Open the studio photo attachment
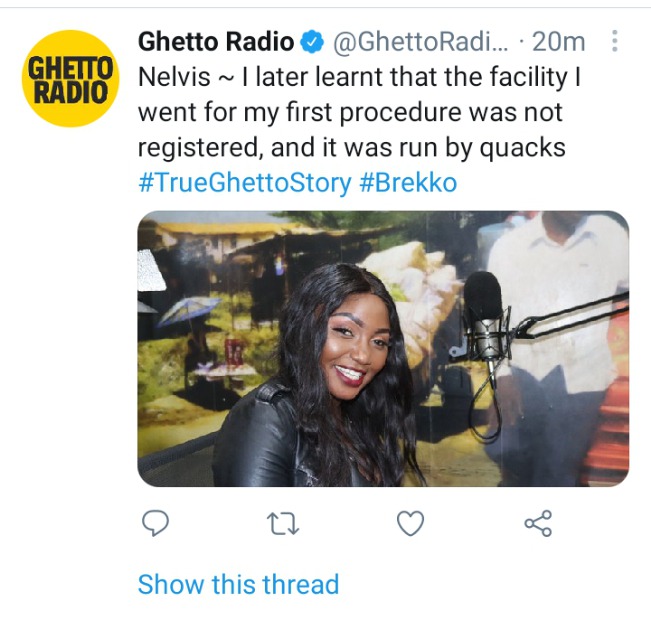The width and height of the screenshot is (651, 618). point(383,349)
